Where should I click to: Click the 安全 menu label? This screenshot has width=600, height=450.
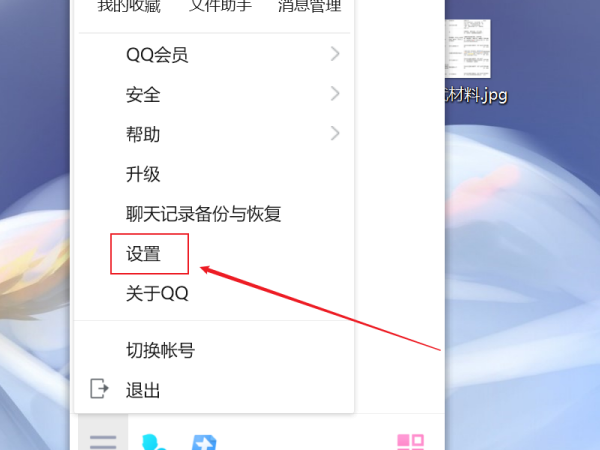point(143,95)
